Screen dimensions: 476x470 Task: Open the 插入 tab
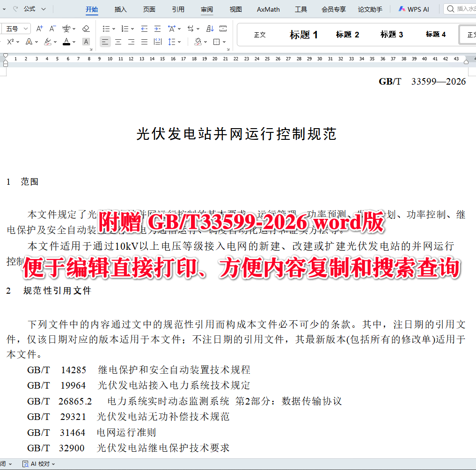120,9
